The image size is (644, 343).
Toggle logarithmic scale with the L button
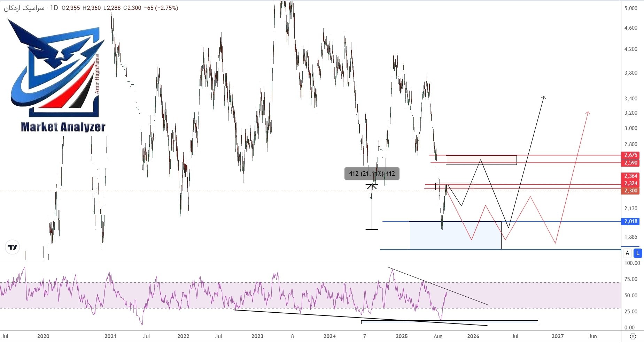pos(637,253)
